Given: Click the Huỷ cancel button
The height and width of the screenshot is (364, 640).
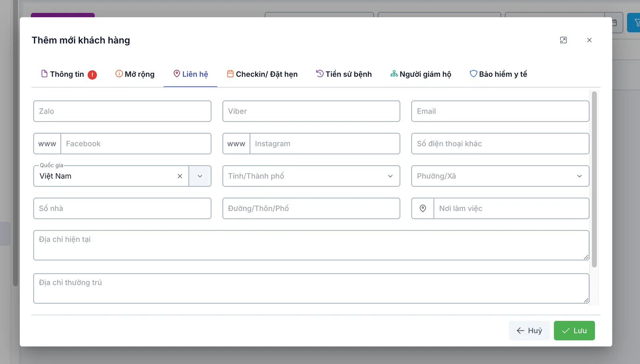Looking at the screenshot, I should click(529, 330).
